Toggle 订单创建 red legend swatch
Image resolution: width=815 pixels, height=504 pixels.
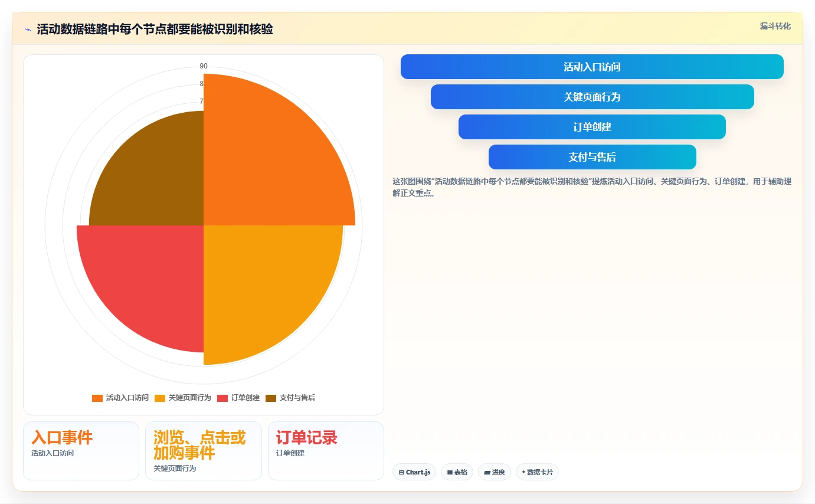[x=222, y=398]
